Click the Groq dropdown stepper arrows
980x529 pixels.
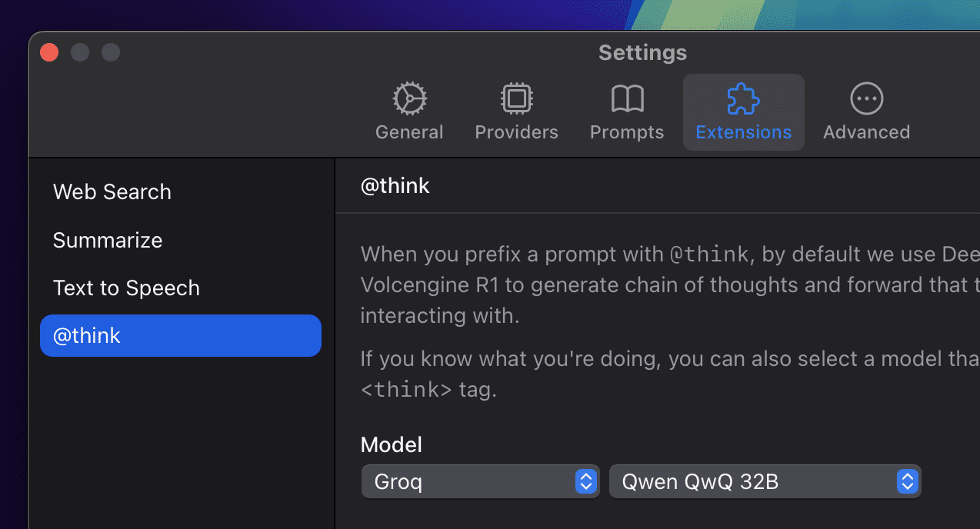click(x=585, y=482)
